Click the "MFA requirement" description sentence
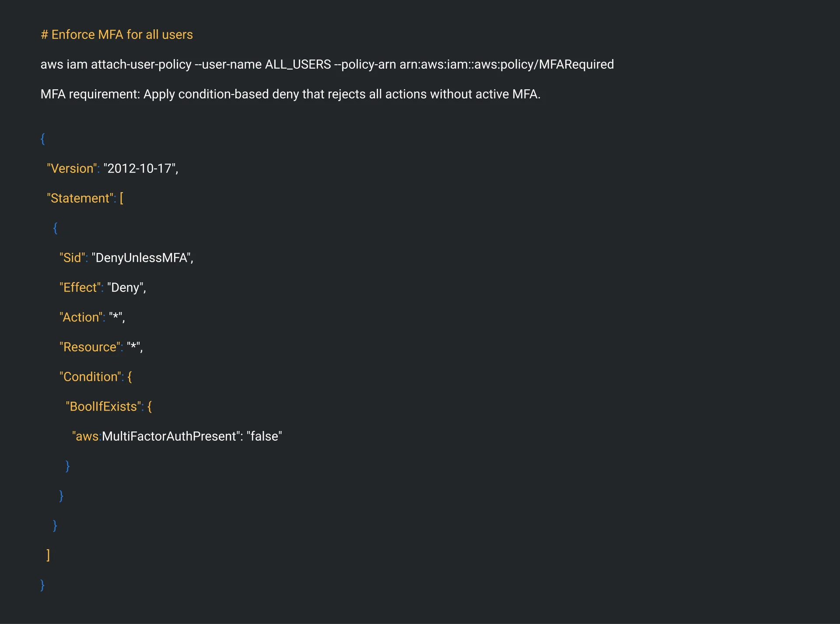The height and width of the screenshot is (624, 840). click(290, 94)
